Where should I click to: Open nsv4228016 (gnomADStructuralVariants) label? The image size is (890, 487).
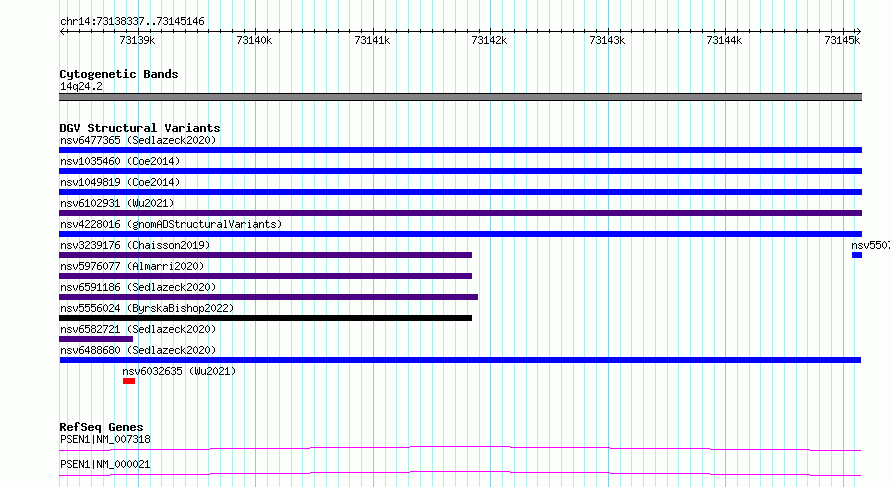point(171,224)
